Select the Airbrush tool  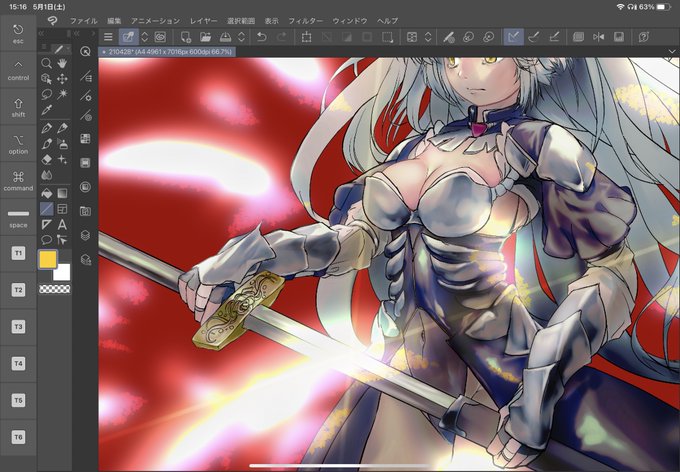(62, 144)
